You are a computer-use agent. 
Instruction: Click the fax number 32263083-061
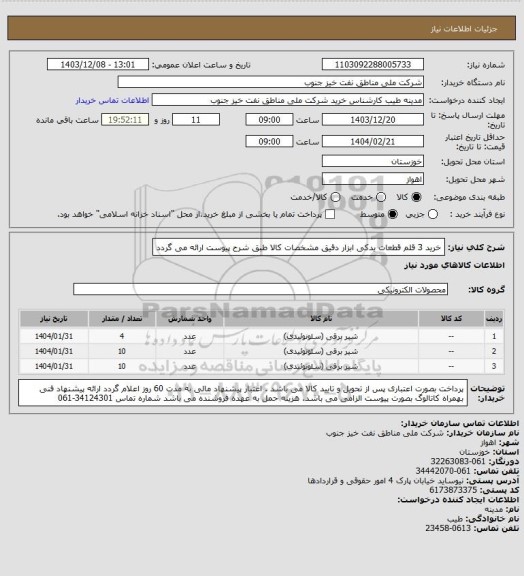pyautogui.click(x=458, y=461)
